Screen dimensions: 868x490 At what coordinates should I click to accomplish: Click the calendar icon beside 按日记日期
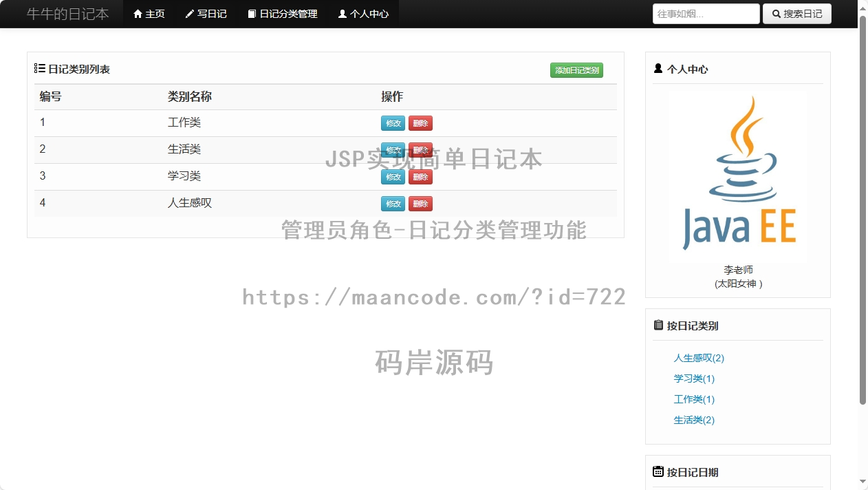(x=658, y=471)
